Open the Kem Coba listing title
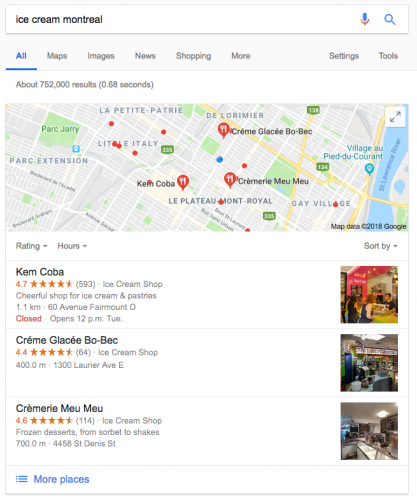This screenshot has width=417, height=500. click(40, 272)
